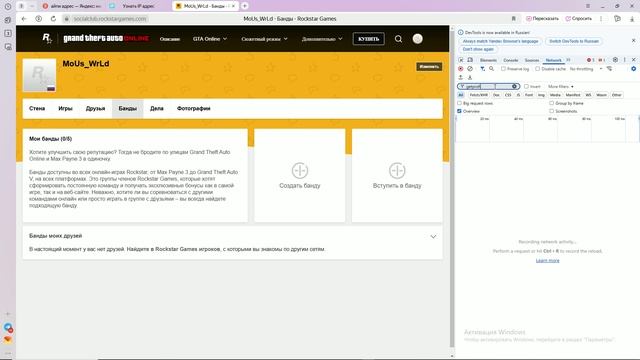Reload the page with the refresh icon
This screenshot has height=360, width=640.
tap(53, 19)
